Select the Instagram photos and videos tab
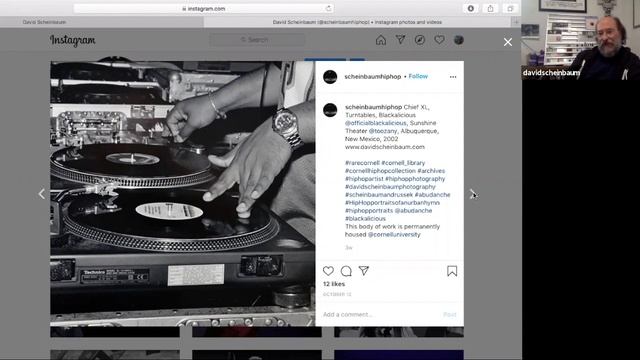640x360 pixels. point(358,22)
